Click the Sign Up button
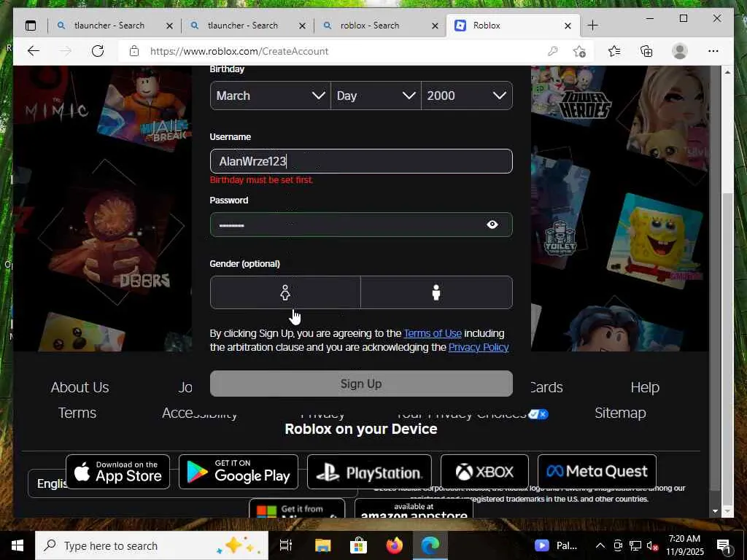 (x=361, y=384)
